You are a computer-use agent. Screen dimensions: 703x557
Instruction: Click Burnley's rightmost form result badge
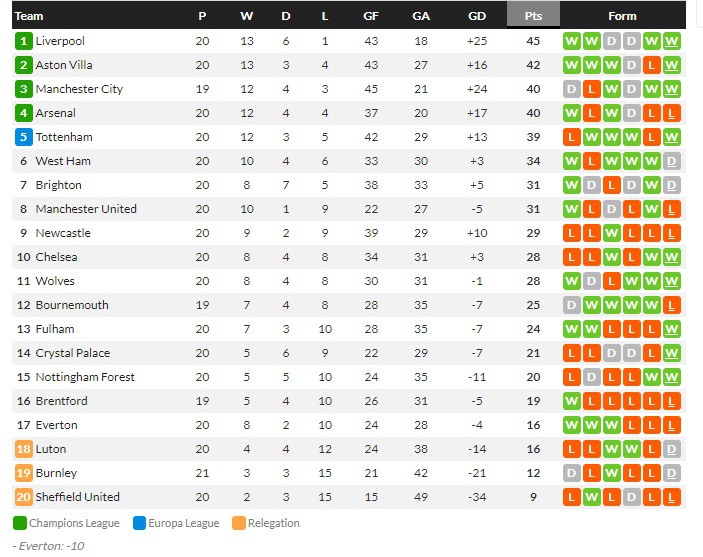[672, 473]
